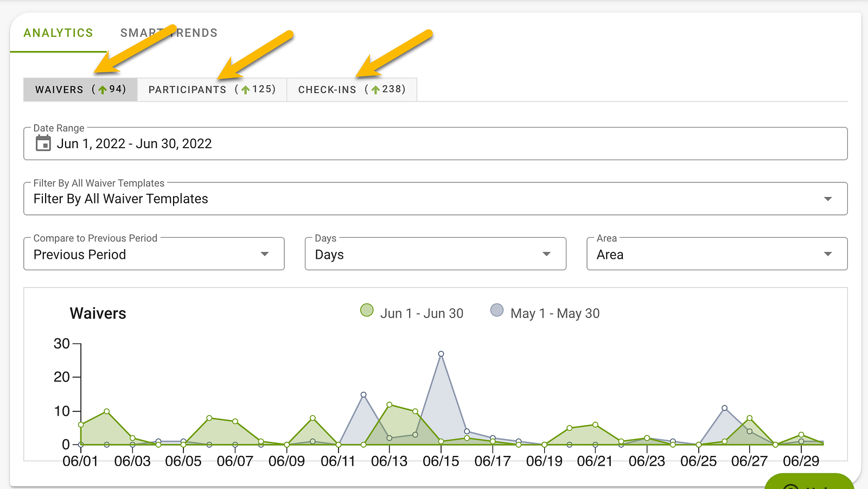This screenshot has width=868, height=489.
Task: Click the green up arrow in Check-Ins tab
Action: (375, 90)
